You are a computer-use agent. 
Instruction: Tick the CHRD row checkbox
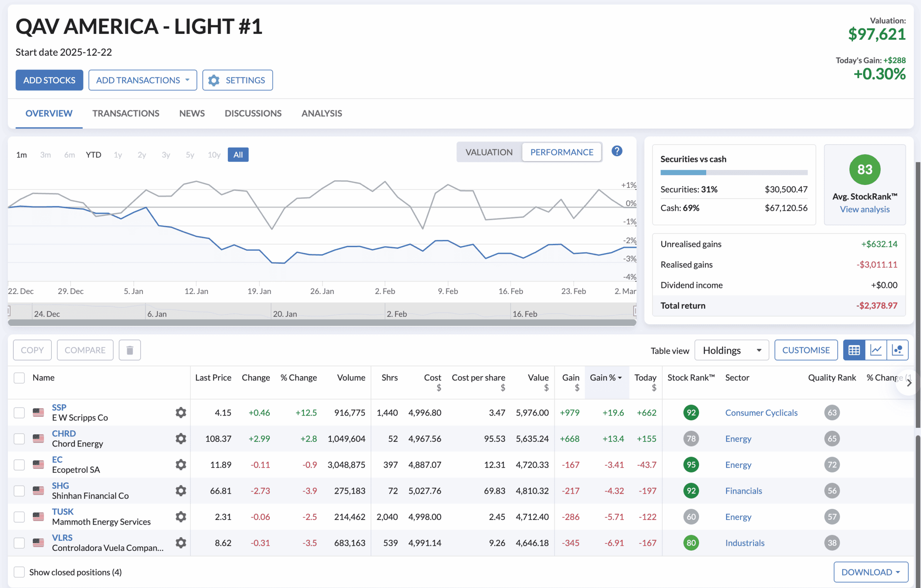click(19, 438)
